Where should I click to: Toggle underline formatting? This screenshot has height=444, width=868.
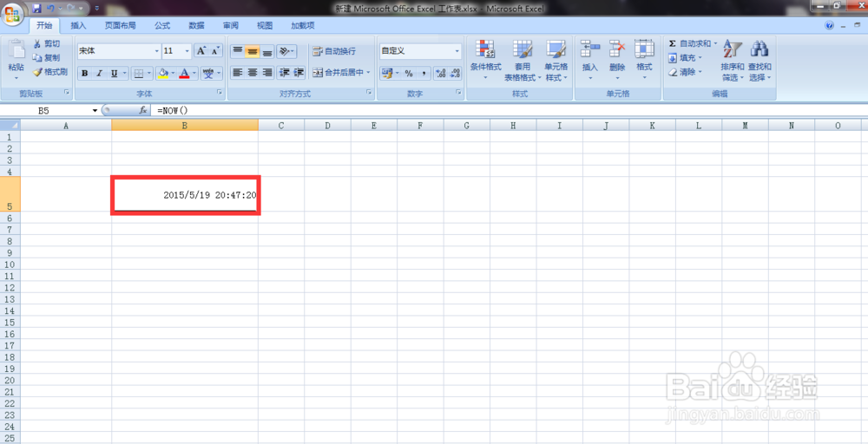click(114, 73)
